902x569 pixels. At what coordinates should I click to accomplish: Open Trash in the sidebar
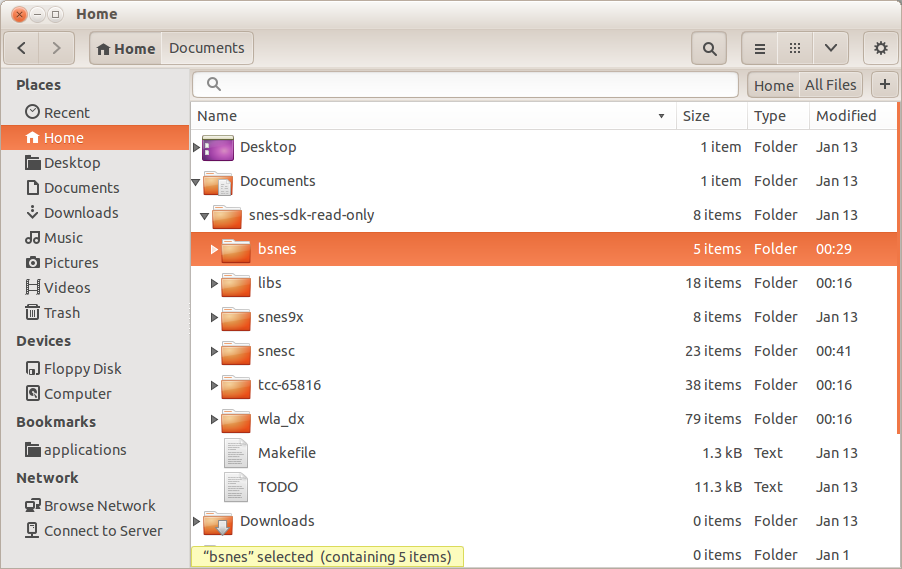61,313
